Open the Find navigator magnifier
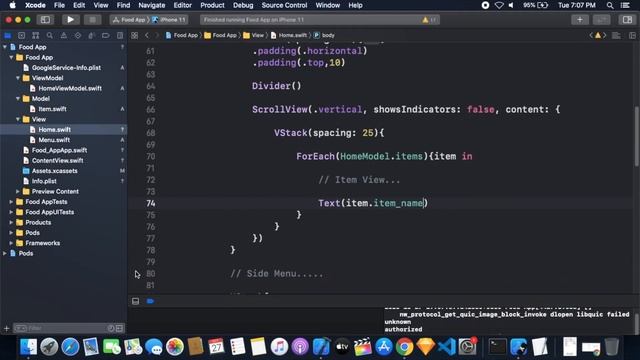This screenshot has width=640, height=360. (49, 36)
